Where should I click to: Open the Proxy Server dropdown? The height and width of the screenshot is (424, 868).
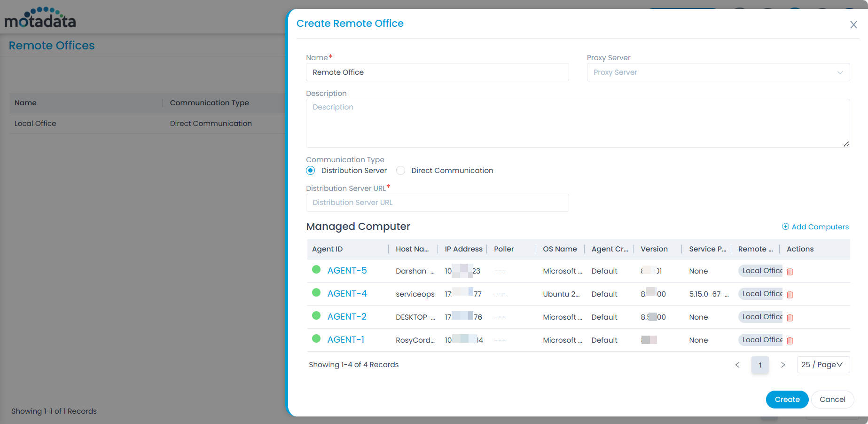[x=718, y=72]
